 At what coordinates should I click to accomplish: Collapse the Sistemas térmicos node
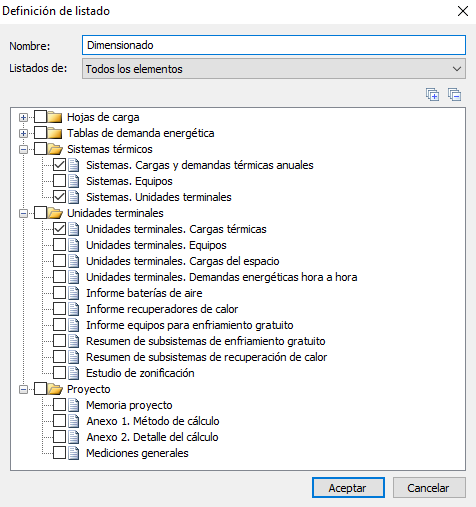click(23, 149)
